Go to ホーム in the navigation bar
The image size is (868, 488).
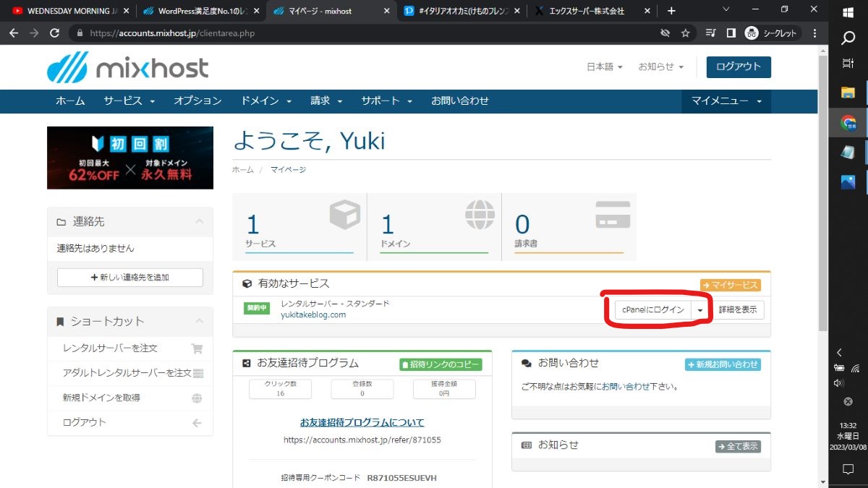[x=70, y=101]
